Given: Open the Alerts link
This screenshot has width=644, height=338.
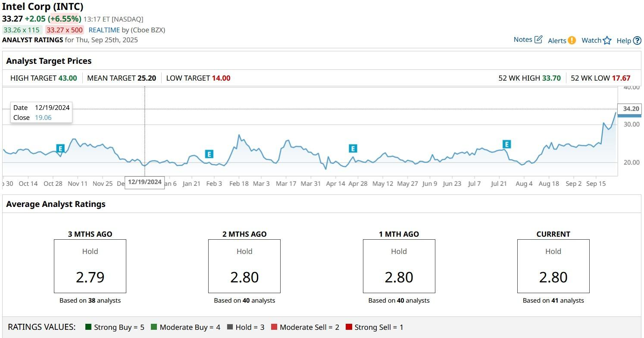Looking at the screenshot, I should 557,41.
